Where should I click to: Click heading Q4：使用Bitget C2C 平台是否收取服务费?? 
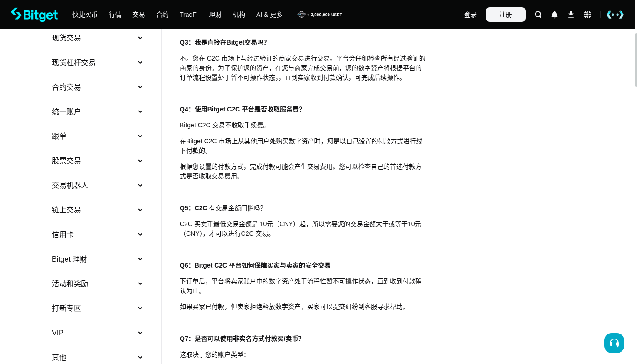(241, 109)
